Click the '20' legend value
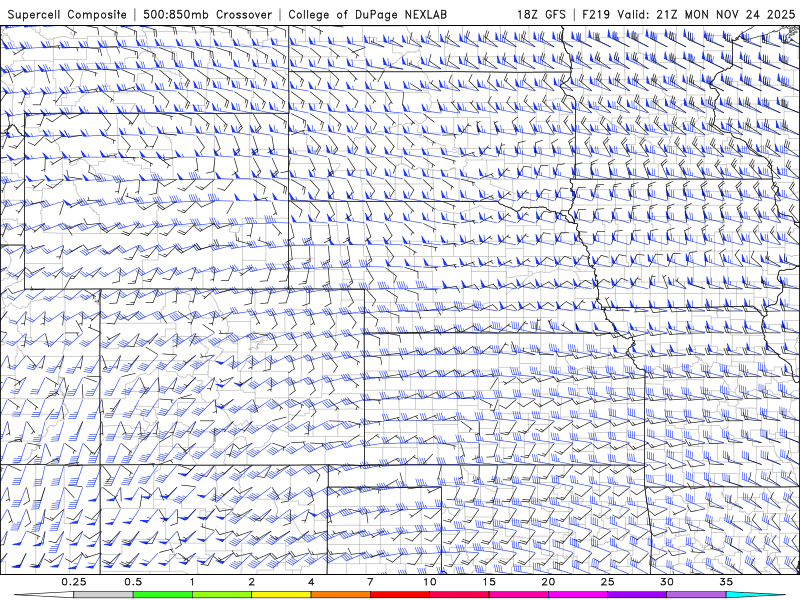Image resolution: width=800 pixels, height=600 pixels. point(548,582)
